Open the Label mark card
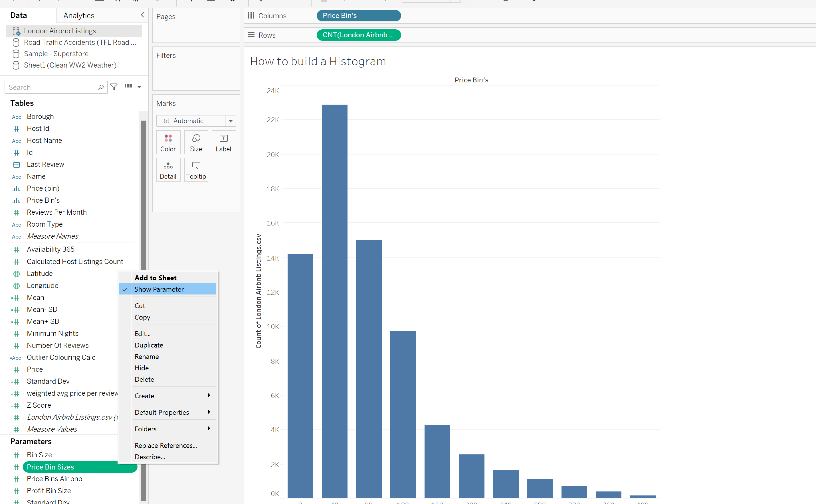Image resolution: width=816 pixels, height=504 pixels. pyautogui.click(x=223, y=142)
